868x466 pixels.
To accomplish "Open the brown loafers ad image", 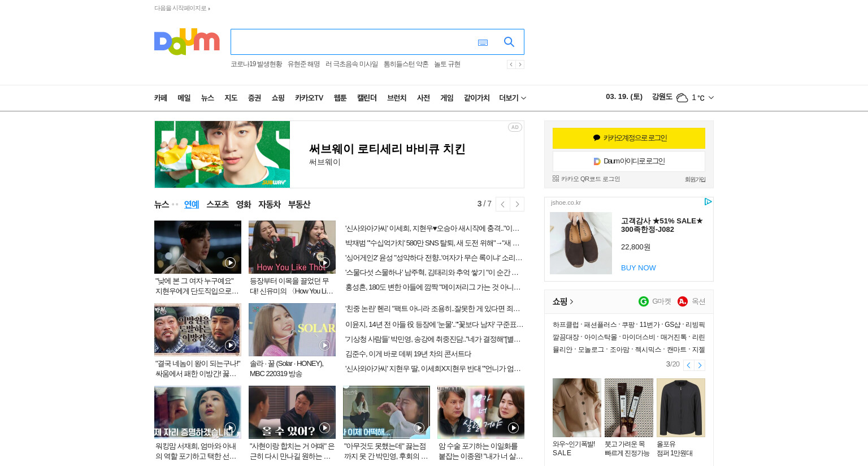I will (581, 243).
